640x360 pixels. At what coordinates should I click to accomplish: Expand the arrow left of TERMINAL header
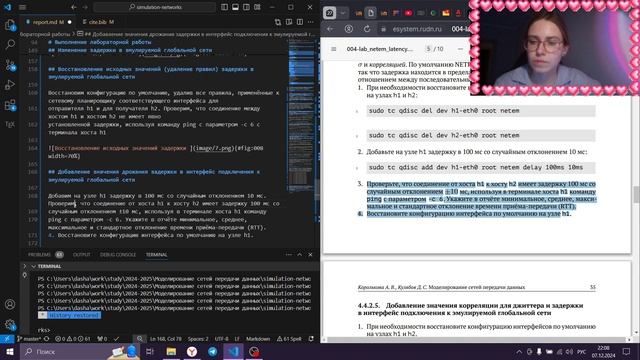[x=24, y=266]
